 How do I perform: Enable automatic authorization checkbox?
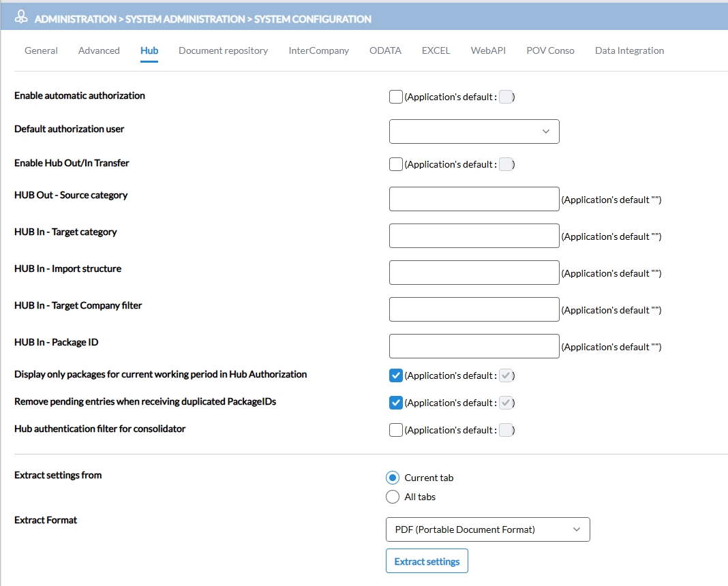pyautogui.click(x=395, y=97)
